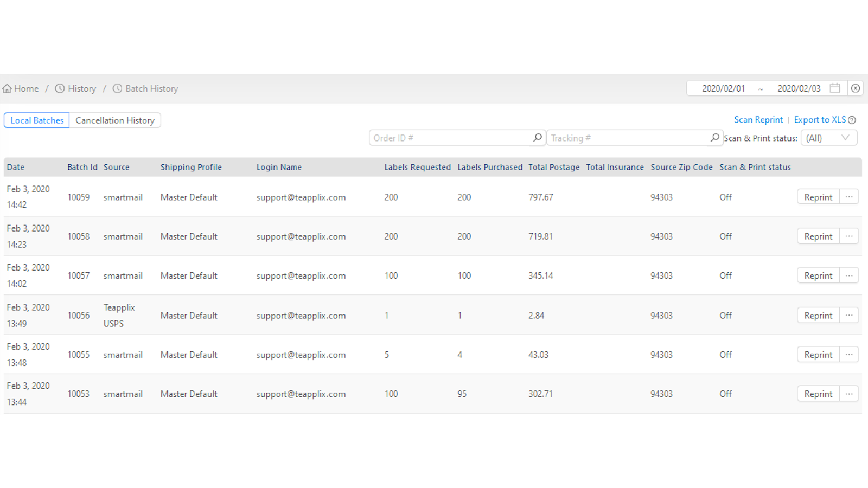Click the Order ID search magnifier icon
The height and width of the screenshot is (488, 868).
(537, 137)
